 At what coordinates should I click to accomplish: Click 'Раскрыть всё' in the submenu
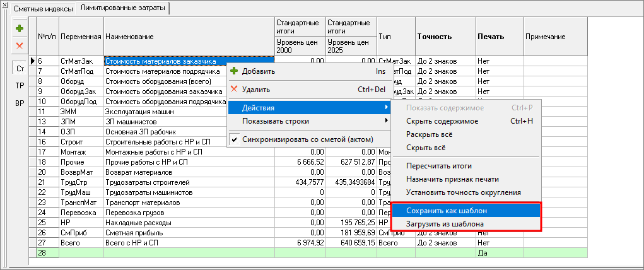430,134
